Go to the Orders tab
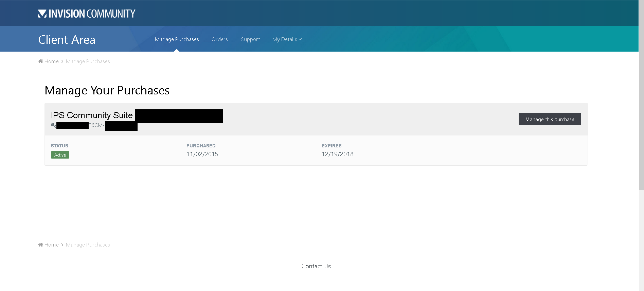This screenshot has width=644, height=291. pos(220,39)
